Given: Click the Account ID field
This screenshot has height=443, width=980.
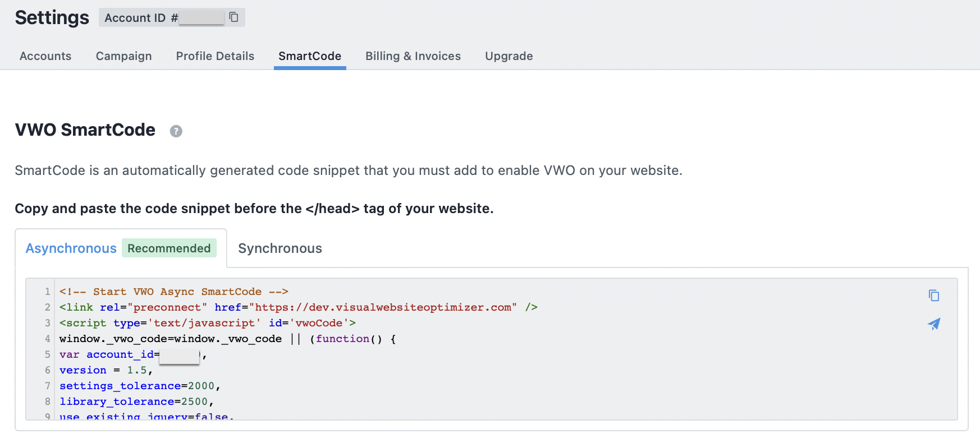Looking at the screenshot, I should 172,17.
